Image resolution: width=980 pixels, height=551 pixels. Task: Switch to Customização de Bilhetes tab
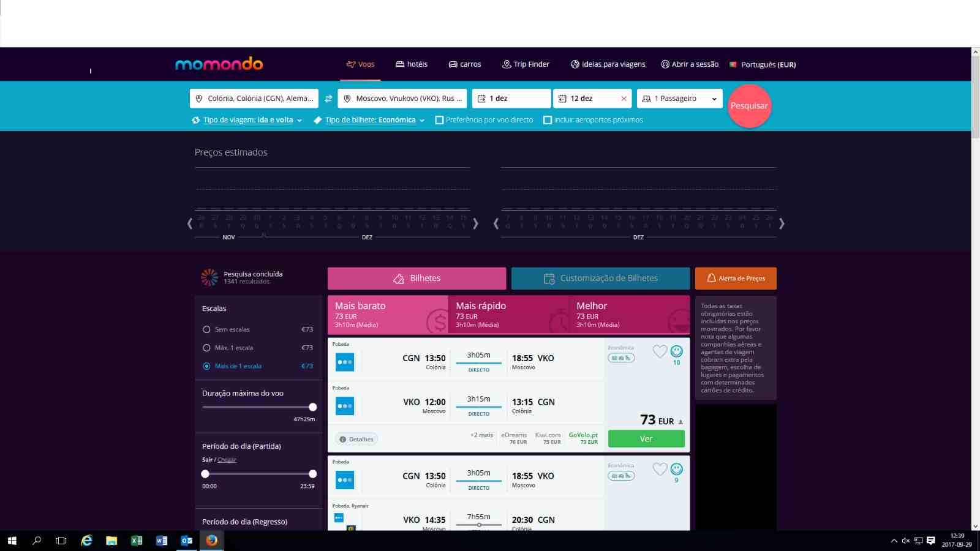point(600,279)
